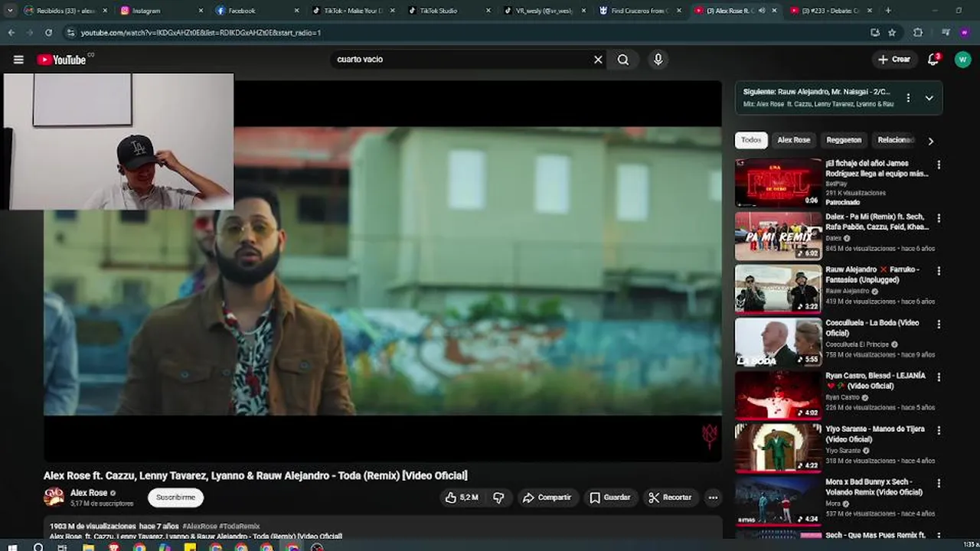Image resolution: width=980 pixels, height=551 pixels.
Task: Dislike the video
Action: coord(498,497)
